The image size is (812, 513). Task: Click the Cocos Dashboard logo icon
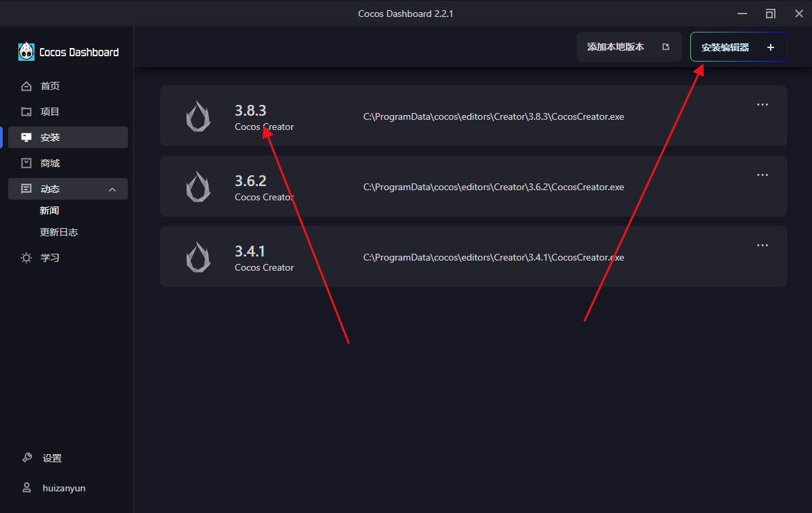[x=26, y=51]
